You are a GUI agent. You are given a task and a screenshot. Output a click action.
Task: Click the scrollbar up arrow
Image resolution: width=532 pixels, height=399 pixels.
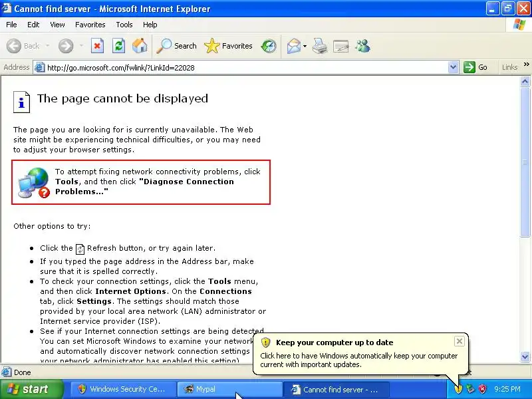[525, 81]
